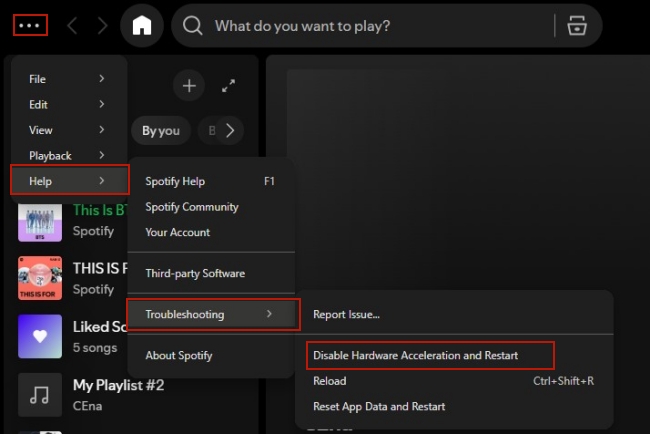Open About Spotify entry
This screenshot has width=650, height=434.
coord(211,355)
